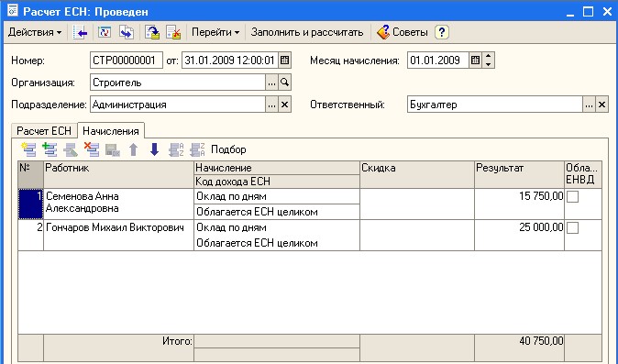Open calendar picker next to document date

point(284,61)
